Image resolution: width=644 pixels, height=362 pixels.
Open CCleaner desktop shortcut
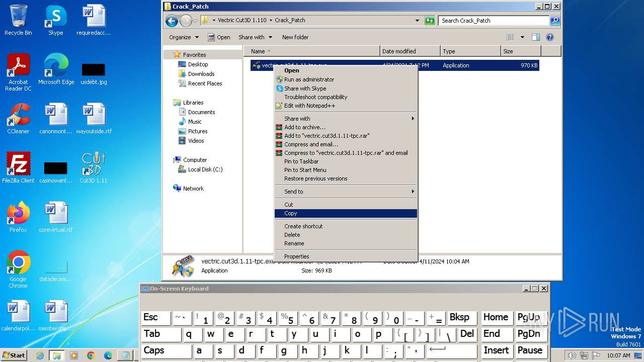point(18,119)
